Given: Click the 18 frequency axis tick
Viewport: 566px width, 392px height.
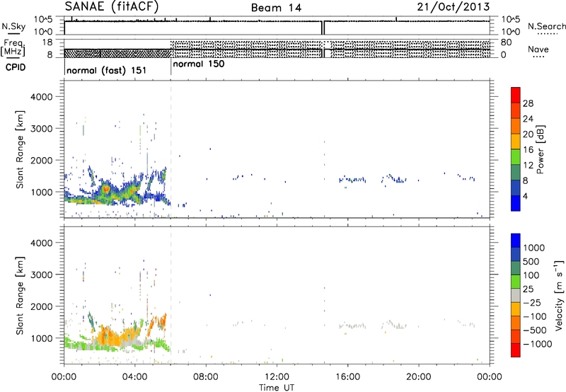Looking at the screenshot, I should coord(47,42).
